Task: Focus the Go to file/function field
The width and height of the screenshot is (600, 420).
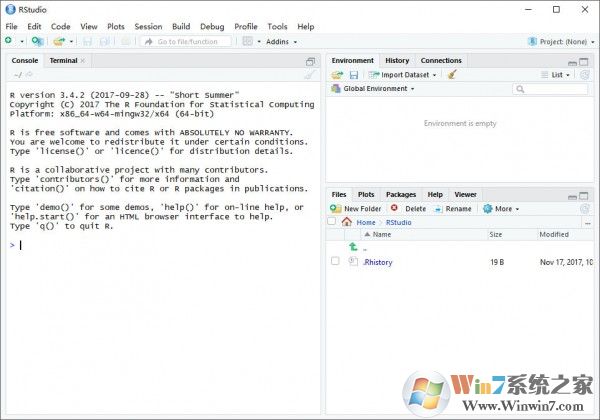Action: [186, 41]
